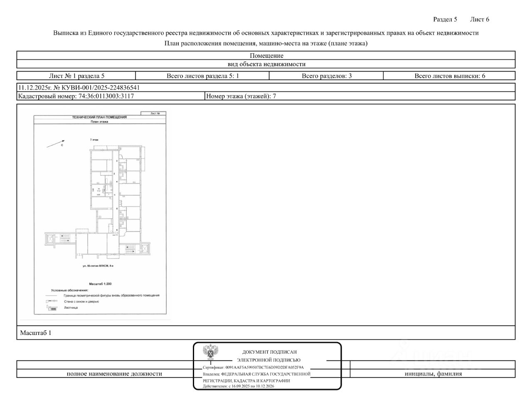Click the stamp line "РЕГИСТРАЦИИ, КАДАСТРА И КАРТОГРАФИИ"
The image size is (532, 411).
click(x=246, y=380)
